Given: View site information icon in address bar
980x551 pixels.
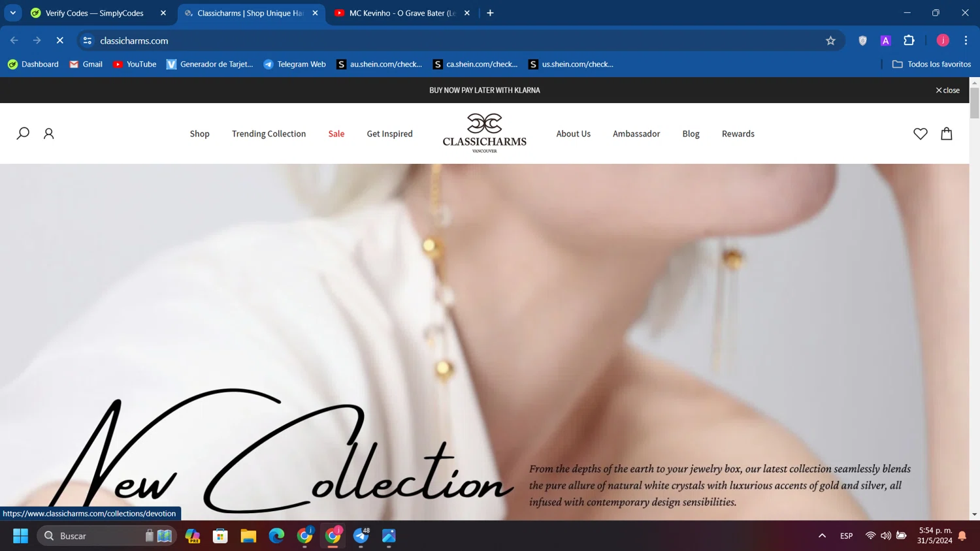Looking at the screenshot, I should point(87,40).
